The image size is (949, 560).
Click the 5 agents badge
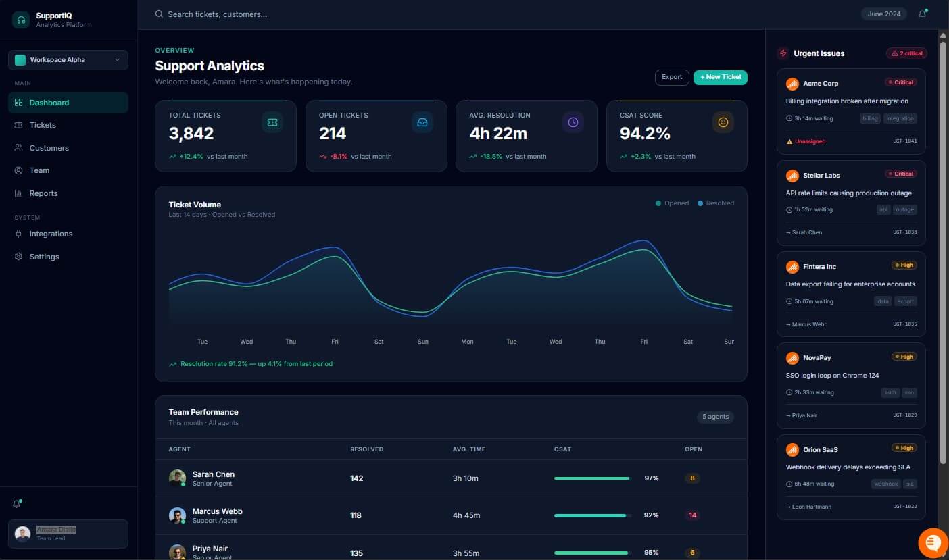716,417
